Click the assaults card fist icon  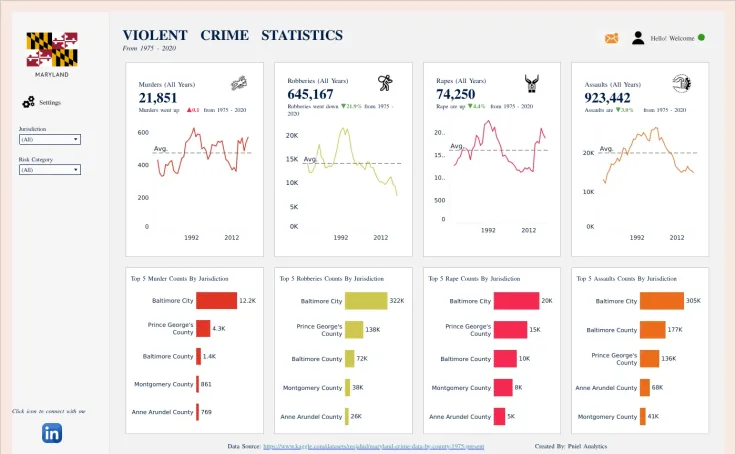click(681, 84)
